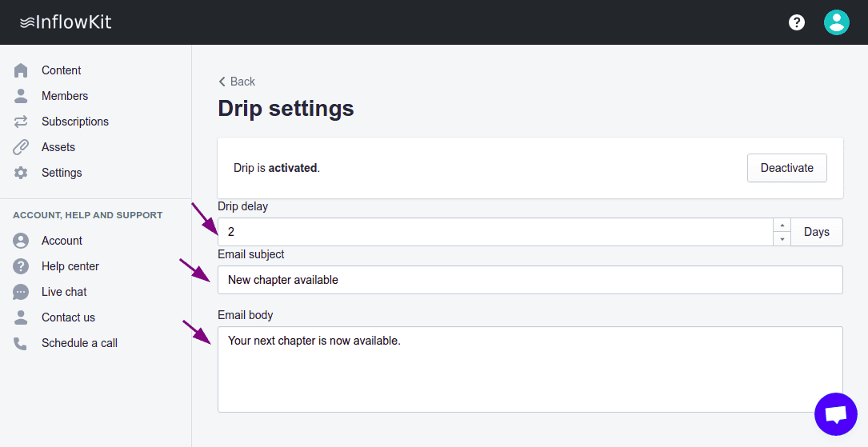Click the InflowKit logo

tap(66, 22)
